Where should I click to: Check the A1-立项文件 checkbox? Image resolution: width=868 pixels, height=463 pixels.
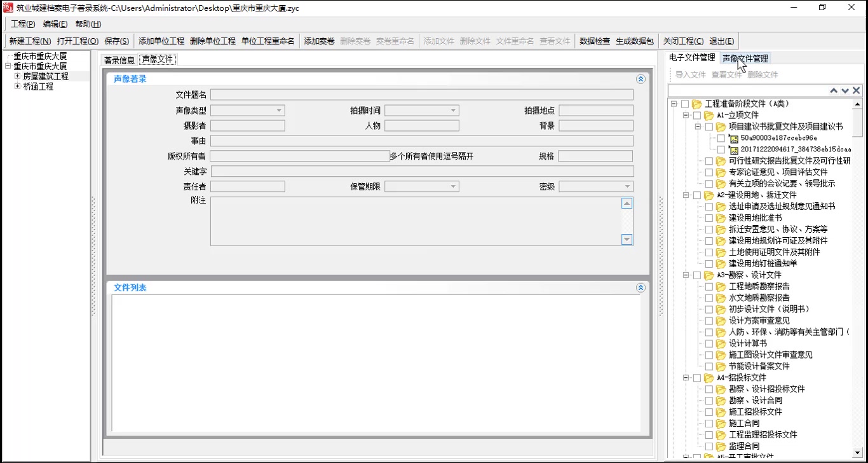[x=697, y=115]
